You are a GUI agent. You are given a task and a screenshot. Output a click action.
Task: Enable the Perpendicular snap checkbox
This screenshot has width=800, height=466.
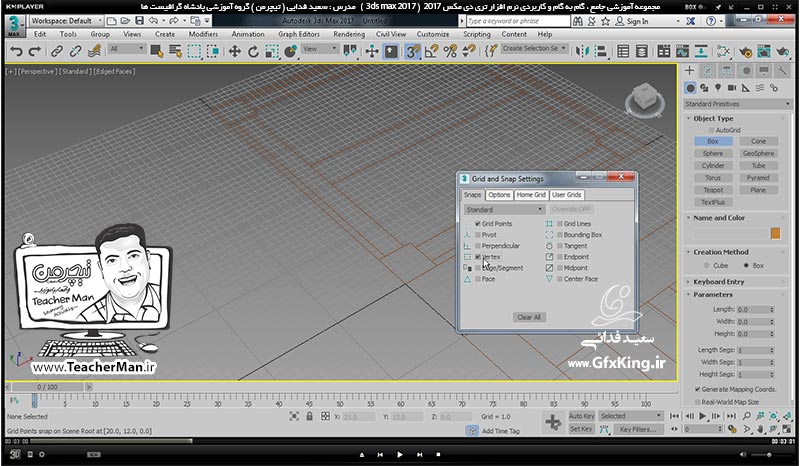coord(478,246)
